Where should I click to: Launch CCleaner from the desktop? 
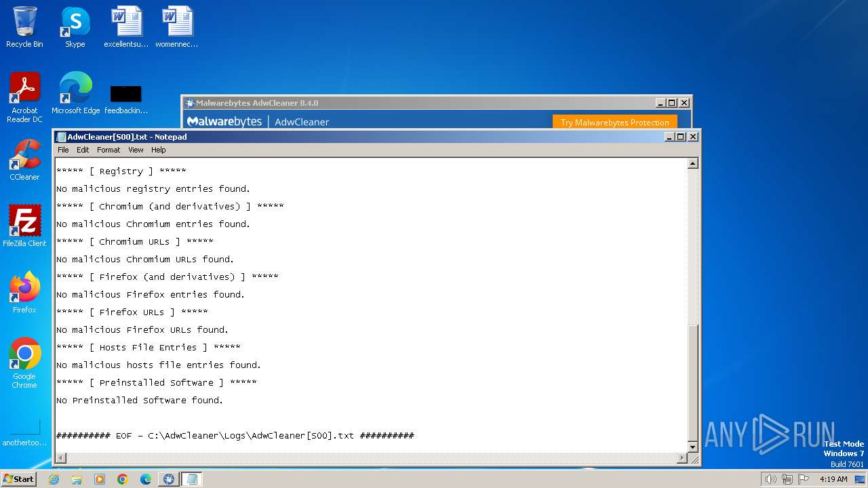24,160
